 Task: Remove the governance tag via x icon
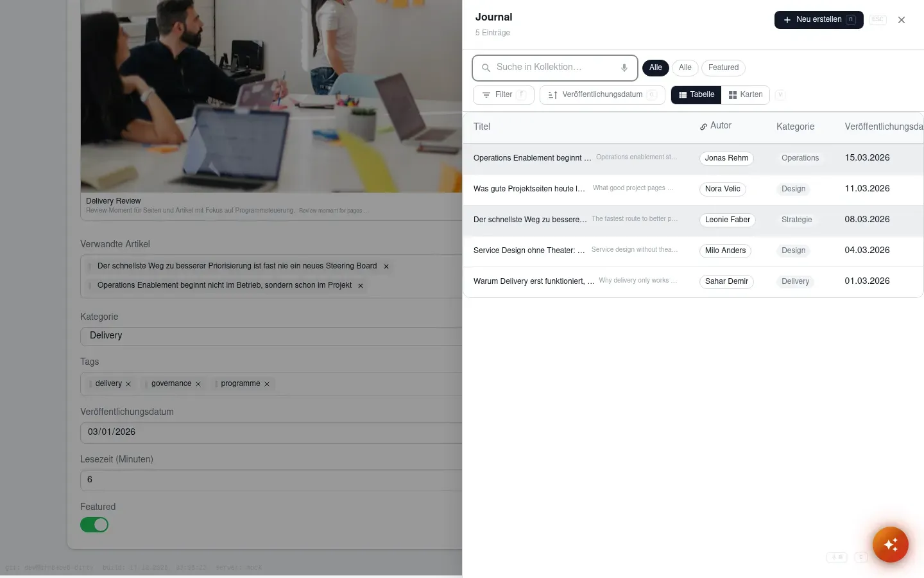[x=198, y=384]
